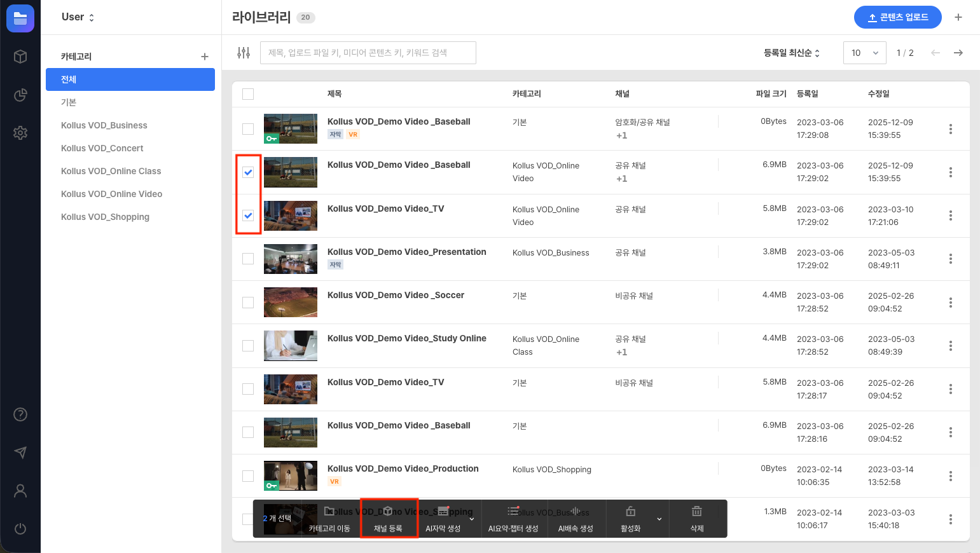The image size is (980, 553).
Task: Select Kollus VOD_Concert category
Action: [x=102, y=148]
